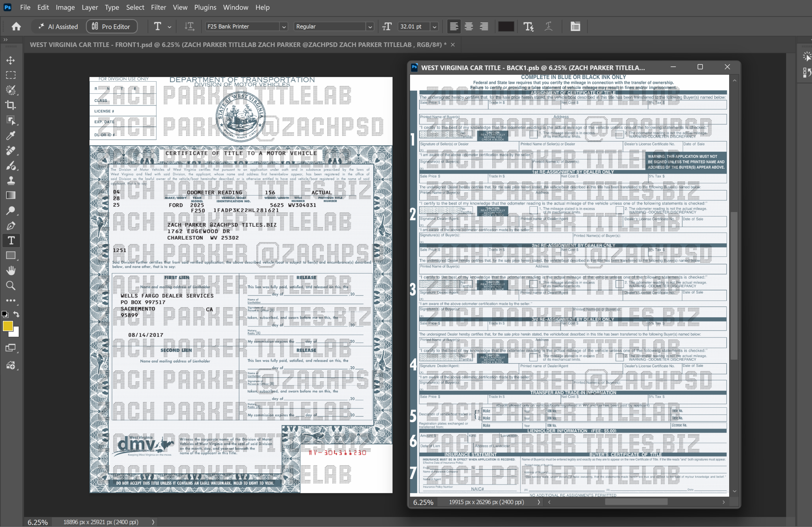Expand the BACK1.psb window status bar arrow
Viewport: 812px width, 527px height.
tap(538, 502)
